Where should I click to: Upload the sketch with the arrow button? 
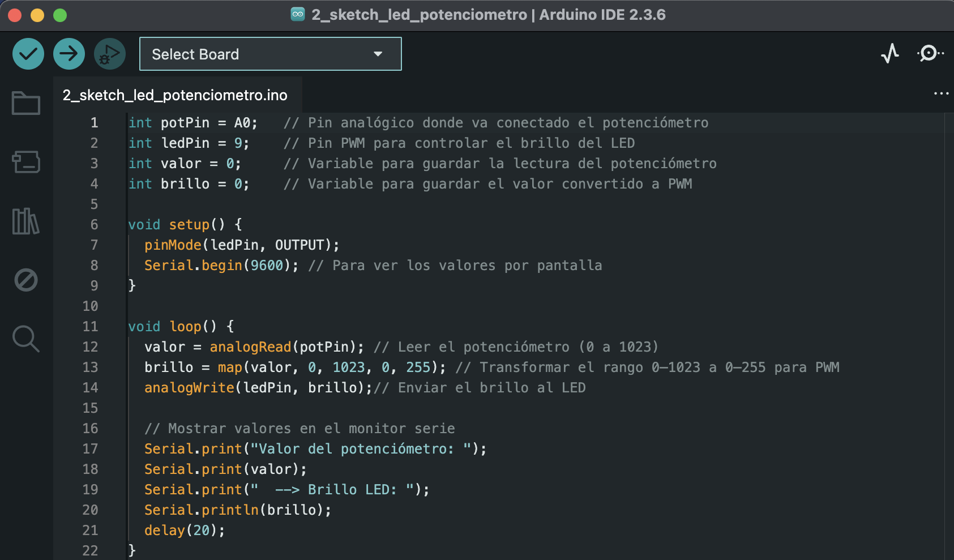[69, 54]
